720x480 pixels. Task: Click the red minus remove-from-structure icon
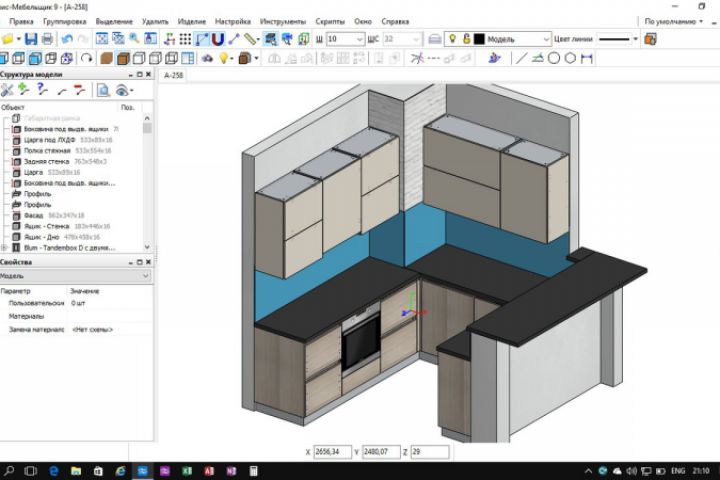click(79, 90)
